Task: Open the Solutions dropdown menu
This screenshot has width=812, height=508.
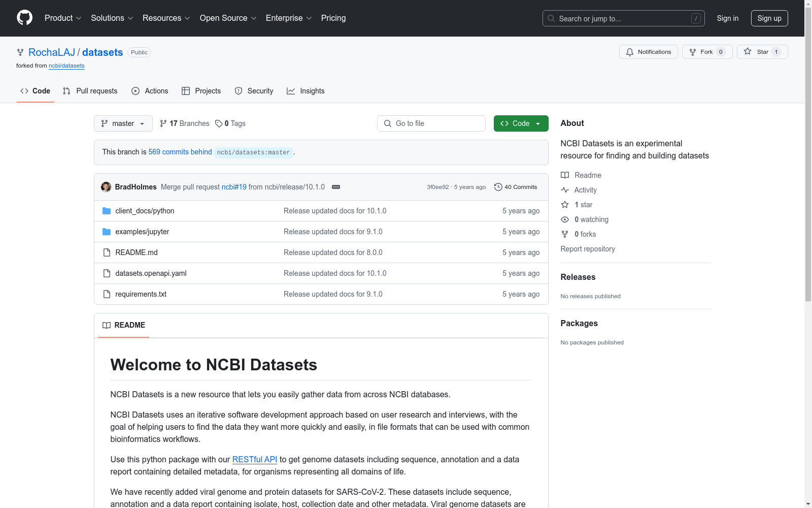Action: point(112,18)
